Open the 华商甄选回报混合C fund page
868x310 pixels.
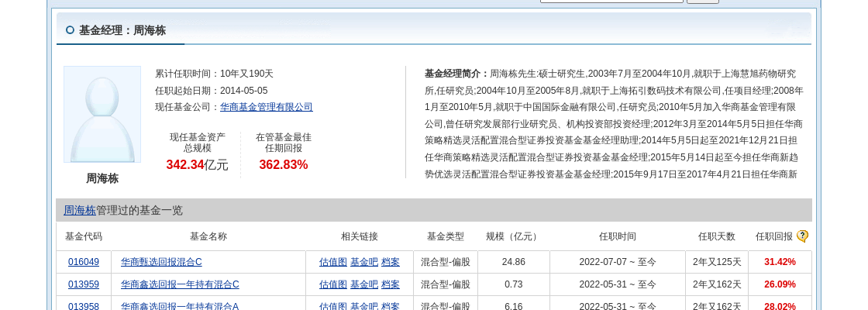161,262
